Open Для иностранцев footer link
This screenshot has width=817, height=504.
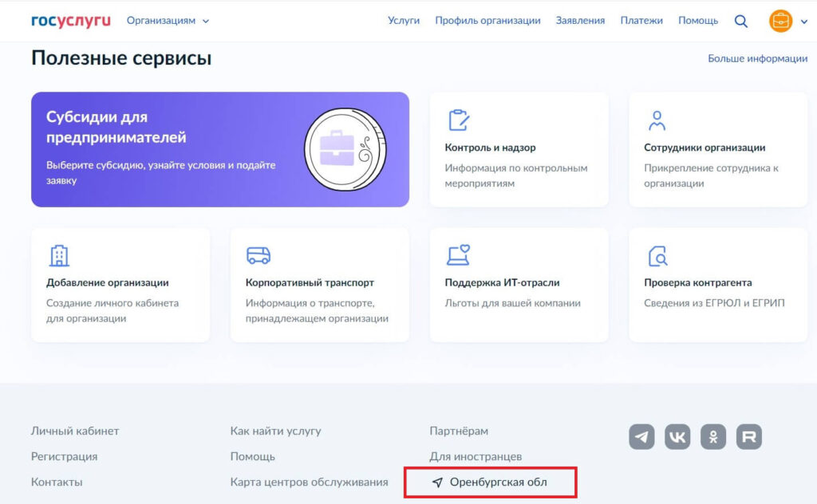point(476,457)
